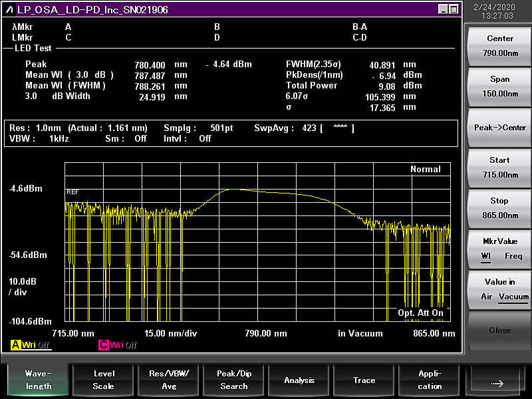
Task: Open the Peak/Dip Search menu
Action: (x=234, y=380)
